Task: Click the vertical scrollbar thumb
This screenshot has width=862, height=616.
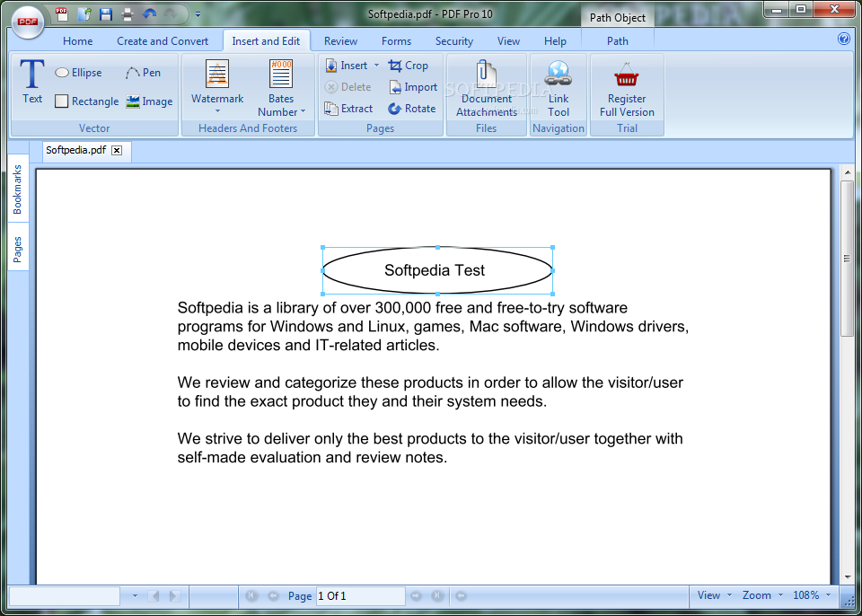Action: [x=847, y=259]
